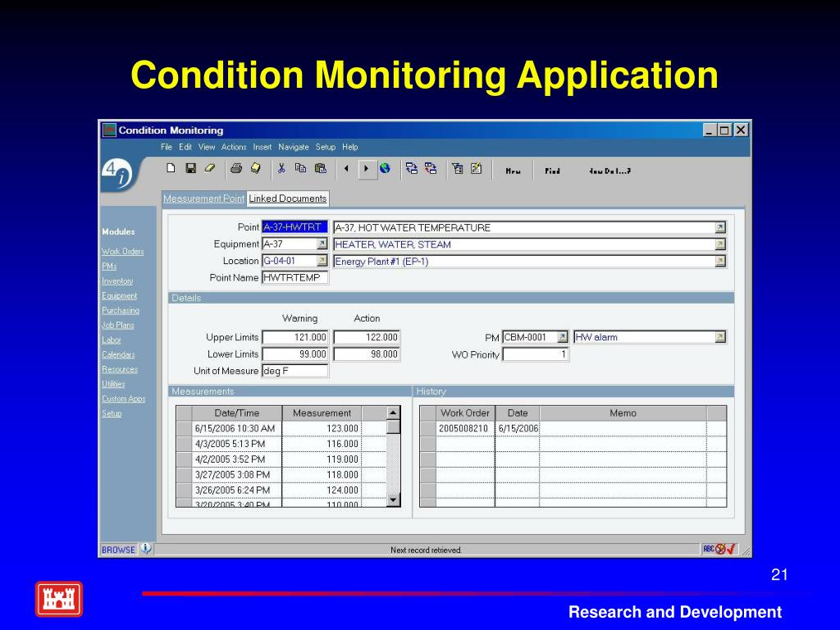Open the Equipment module link

[119, 295]
